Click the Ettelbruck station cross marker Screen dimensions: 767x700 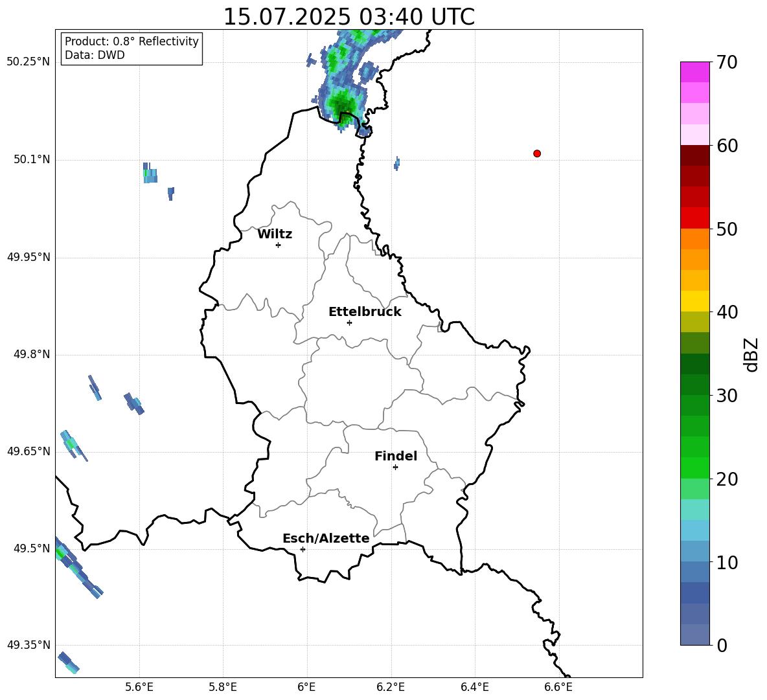click(349, 322)
